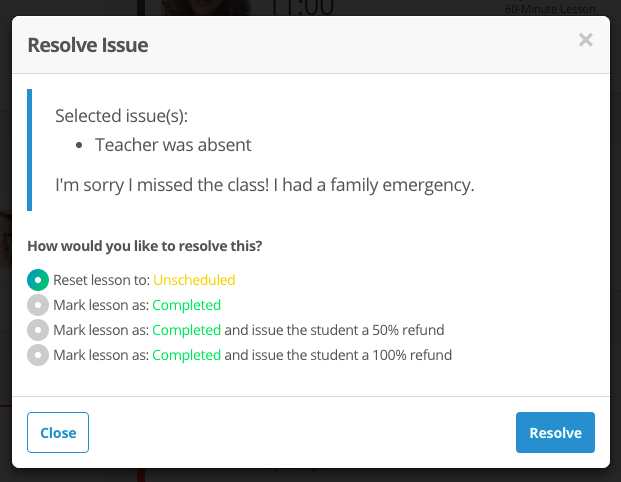Select the Completed with 50% refund radio button
The height and width of the screenshot is (482, 621).
pos(38,330)
